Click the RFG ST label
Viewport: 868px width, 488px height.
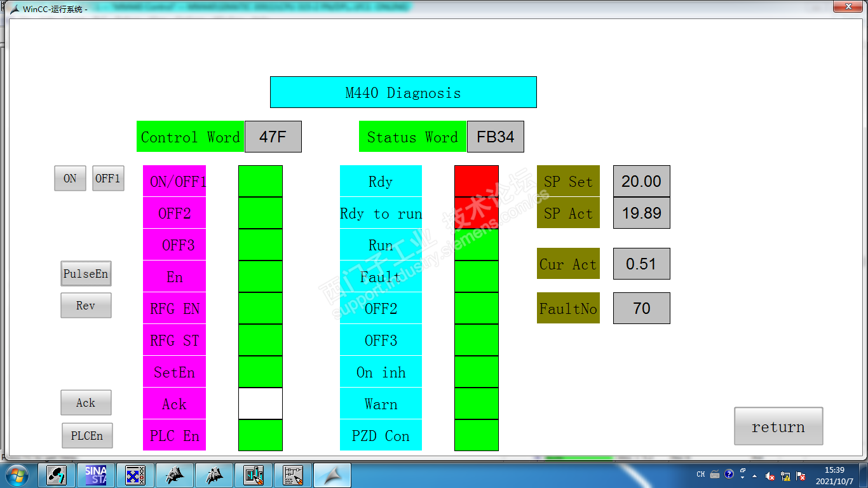tap(175, 340)
